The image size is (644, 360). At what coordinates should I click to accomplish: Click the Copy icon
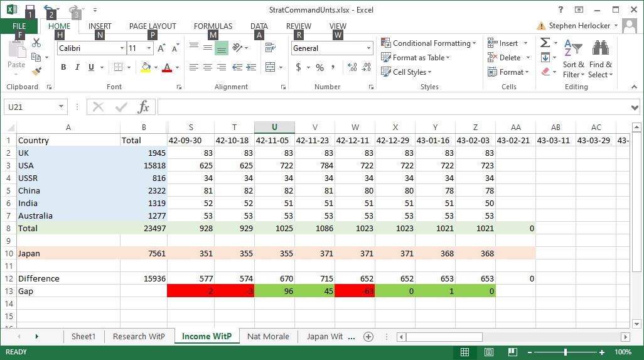pos(36,57)
